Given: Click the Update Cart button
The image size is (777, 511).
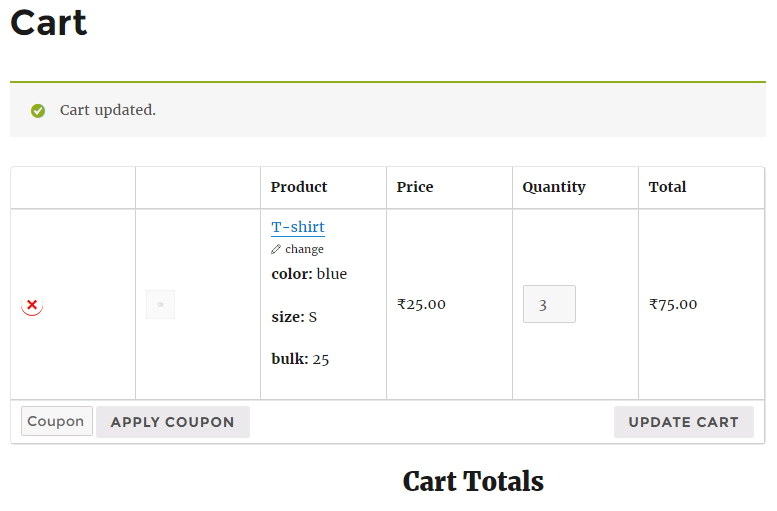Looking at the screenshot, I should (683, 422).
